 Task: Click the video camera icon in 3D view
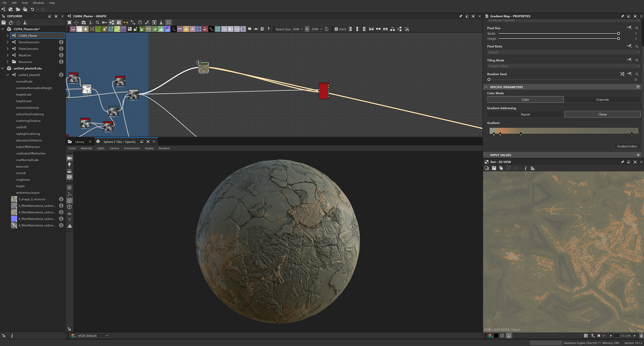point(69,158)
